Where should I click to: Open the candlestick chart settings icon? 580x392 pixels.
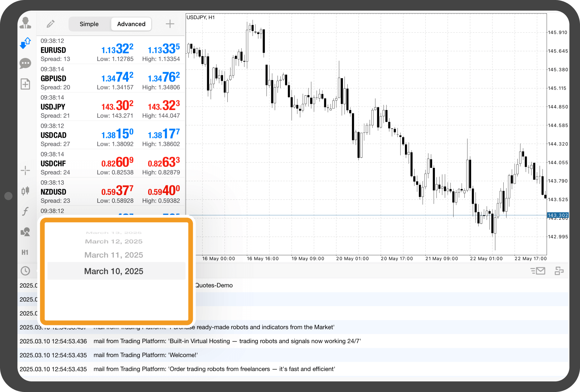click(25, 191)
